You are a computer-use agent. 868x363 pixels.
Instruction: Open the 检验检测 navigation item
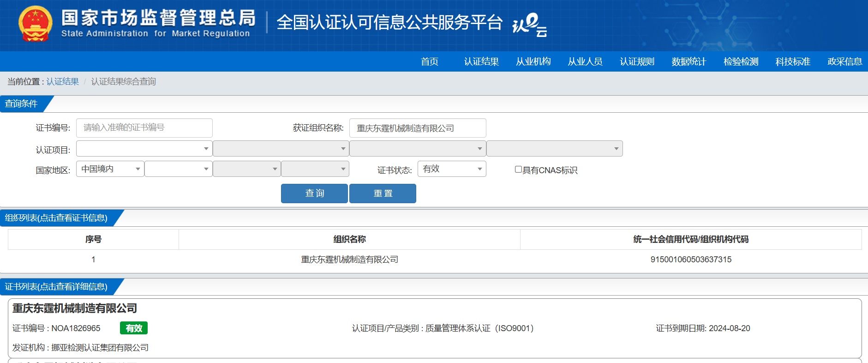pos(741,61)
